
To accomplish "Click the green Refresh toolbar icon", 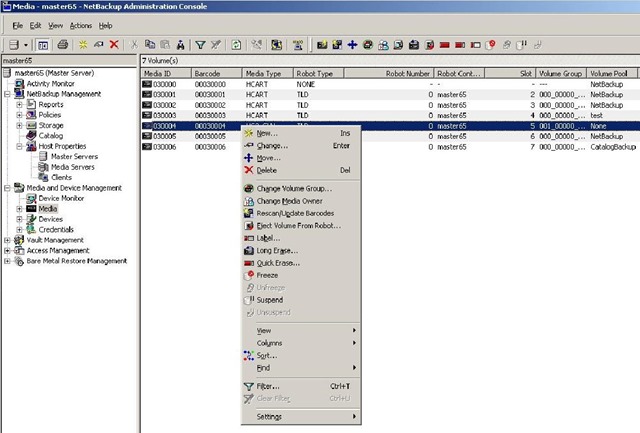I will (236, 44).
